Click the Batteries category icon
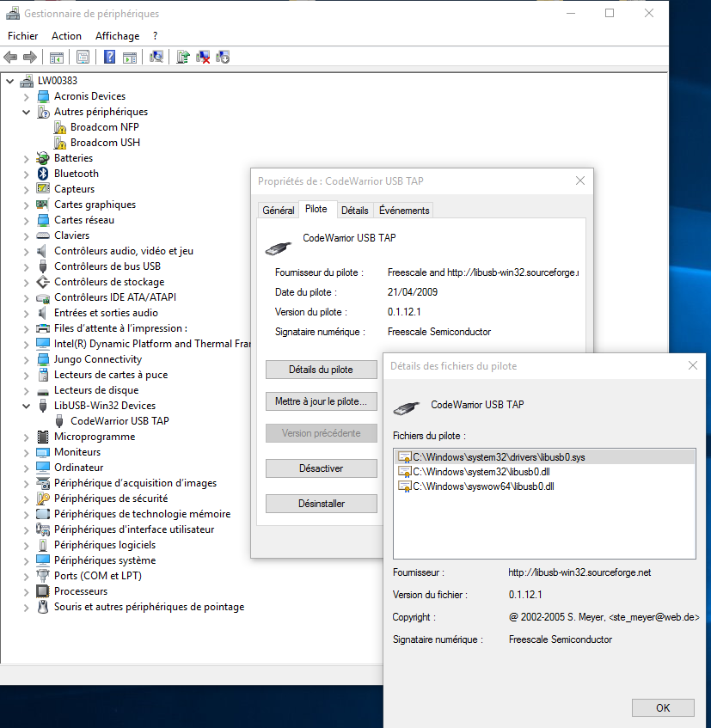Image resolution: width=711 pixels, height=728 pixels. [x=43, y=158]
